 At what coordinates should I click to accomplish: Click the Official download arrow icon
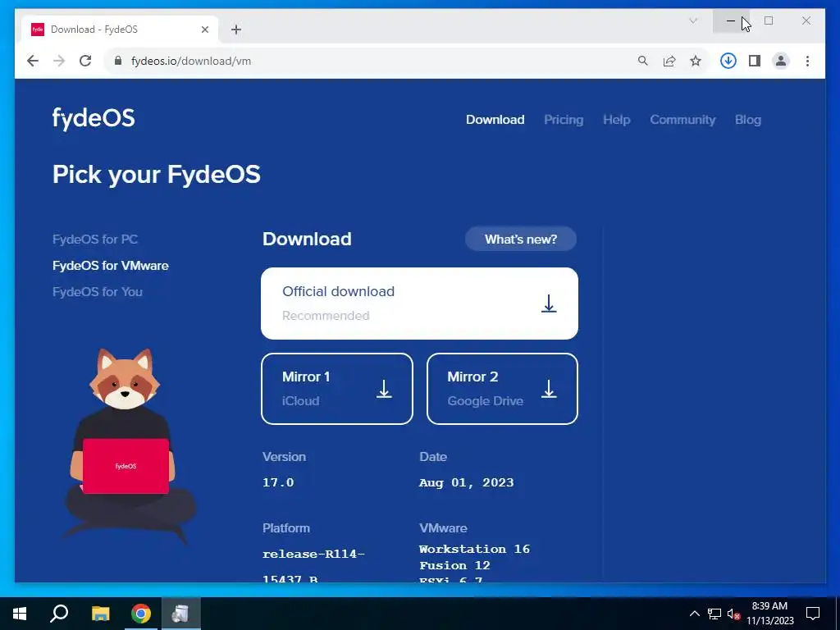click(x=549, y=304)
